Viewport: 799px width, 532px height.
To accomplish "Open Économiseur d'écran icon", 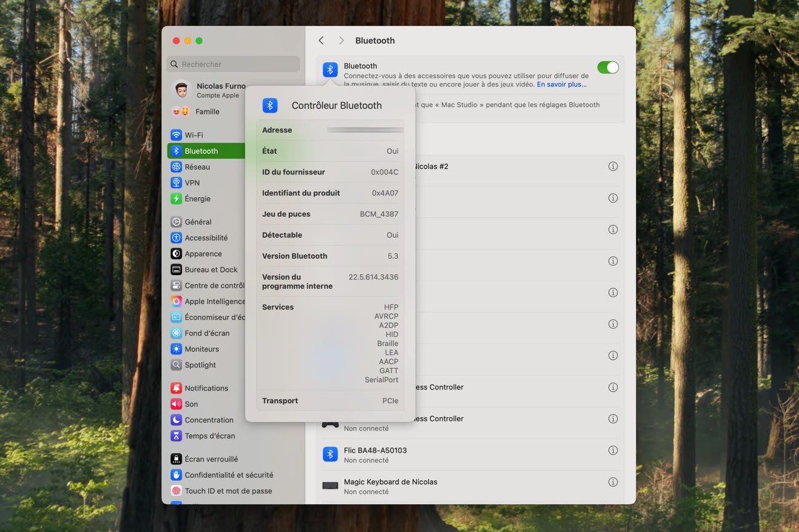I will point(176,318).
